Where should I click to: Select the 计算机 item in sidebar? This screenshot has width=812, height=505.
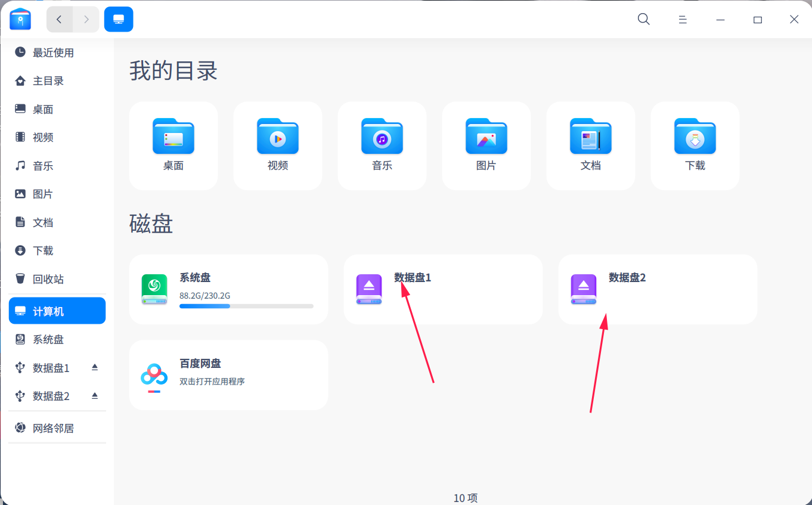[x=57, y=310]
